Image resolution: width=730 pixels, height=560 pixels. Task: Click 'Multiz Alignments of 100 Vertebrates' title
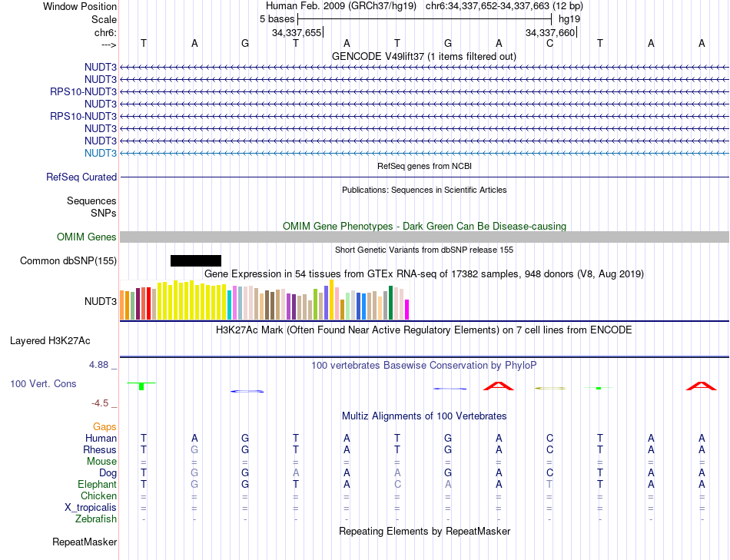pyautogui.click(x=424, y=416)
